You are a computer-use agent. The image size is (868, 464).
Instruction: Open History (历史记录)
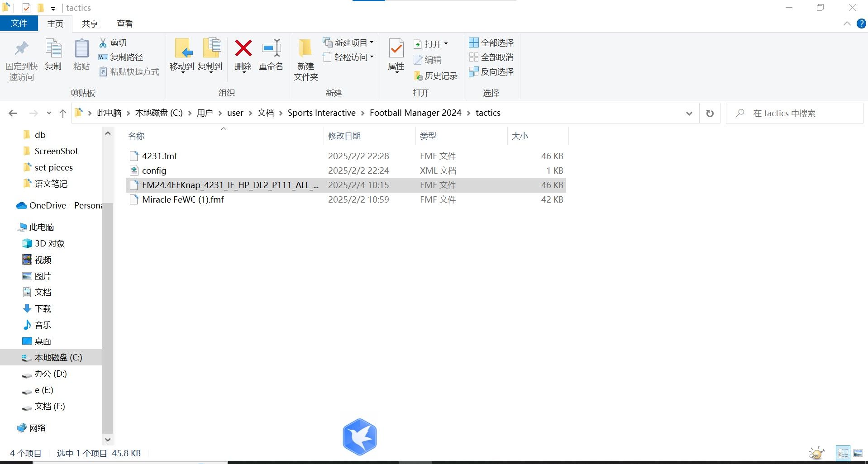pyautogui.click(x=436, y=76)
